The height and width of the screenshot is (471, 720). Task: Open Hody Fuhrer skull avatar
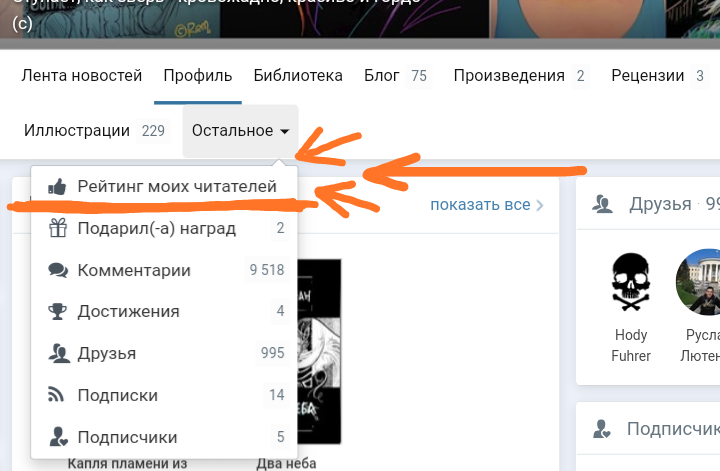[x=631, y=281]
